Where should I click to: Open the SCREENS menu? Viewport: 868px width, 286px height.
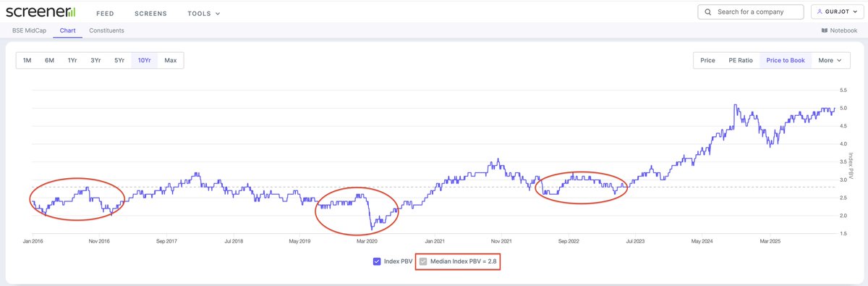pyautogui.click(x=150, y=13)
